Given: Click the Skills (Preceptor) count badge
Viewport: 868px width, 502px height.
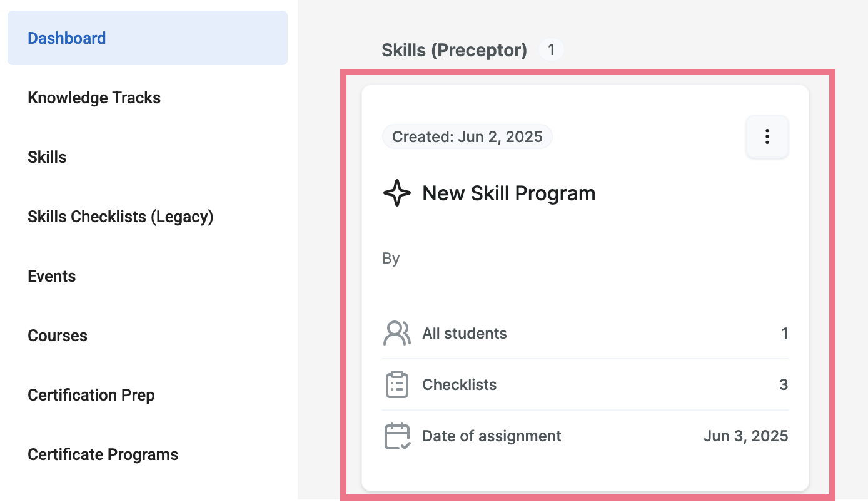Looking at the screenshot, I should pos(551,49).
